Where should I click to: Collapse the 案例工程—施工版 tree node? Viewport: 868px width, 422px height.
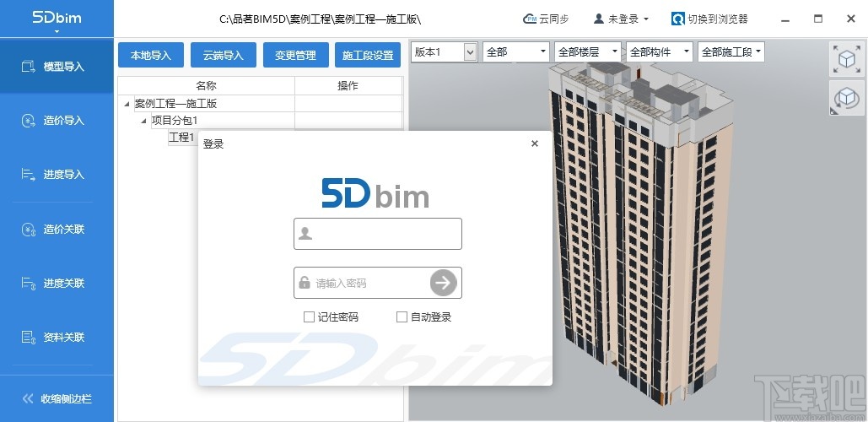click(127, 104)
